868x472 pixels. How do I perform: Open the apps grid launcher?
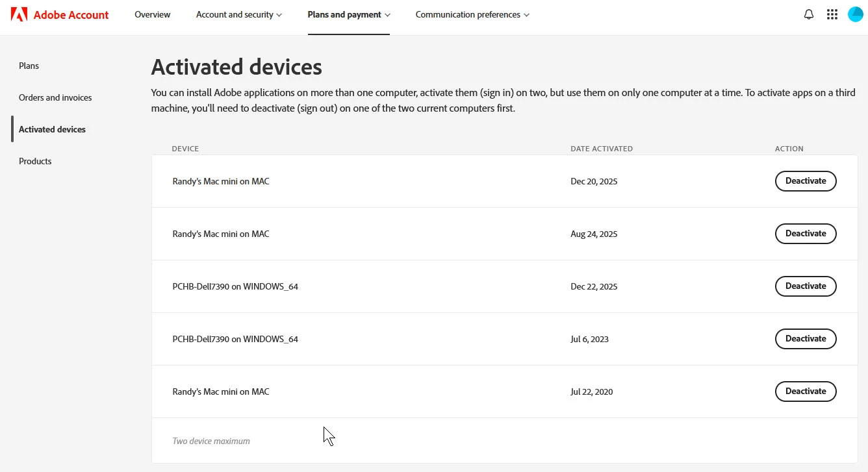pos(832,14)
